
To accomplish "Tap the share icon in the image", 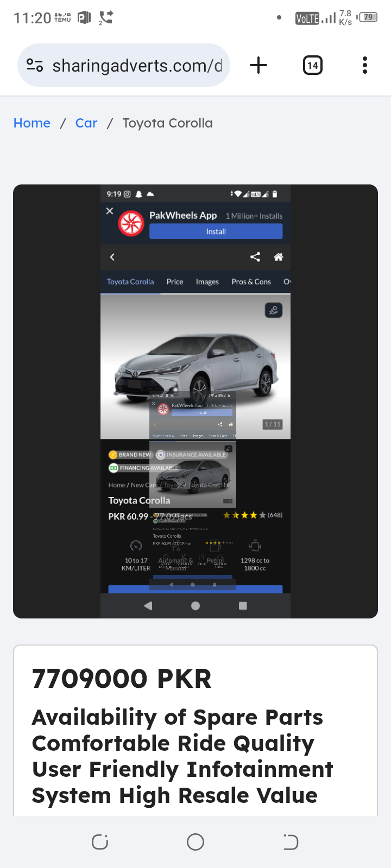I will [x=255, y=257].
